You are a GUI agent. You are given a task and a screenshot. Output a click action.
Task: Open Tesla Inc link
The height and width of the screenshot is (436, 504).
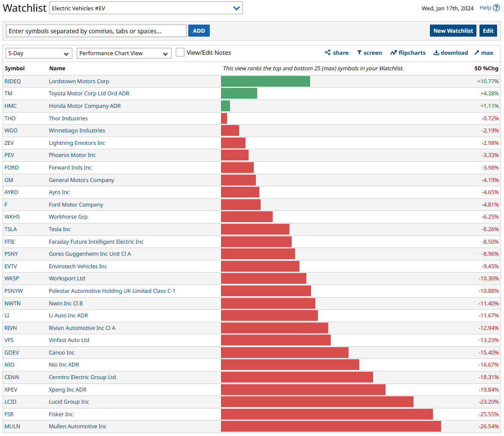pos(60,229)
